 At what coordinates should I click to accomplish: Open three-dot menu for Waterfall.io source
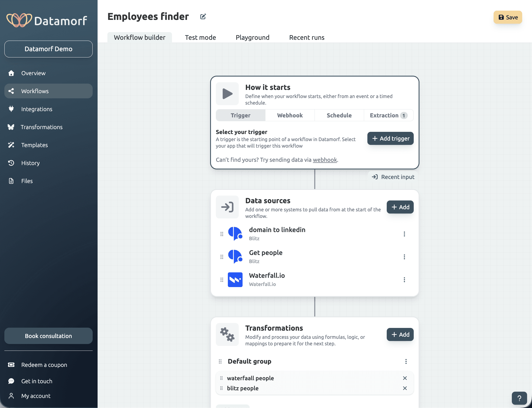pyautogui.click(x=404, y=280)
